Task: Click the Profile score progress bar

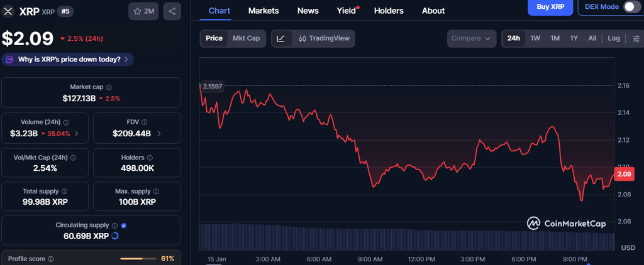Action: point(138,259)
